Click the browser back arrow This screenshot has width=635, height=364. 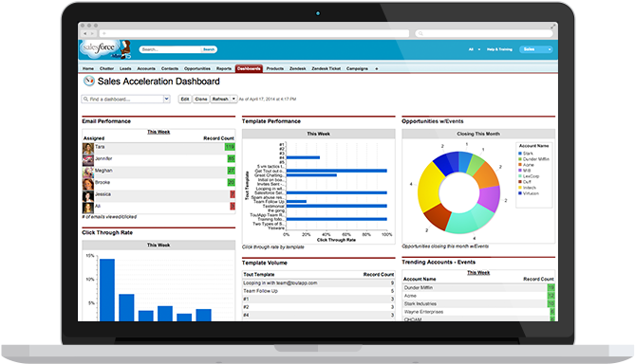click(x=85, y=33)
